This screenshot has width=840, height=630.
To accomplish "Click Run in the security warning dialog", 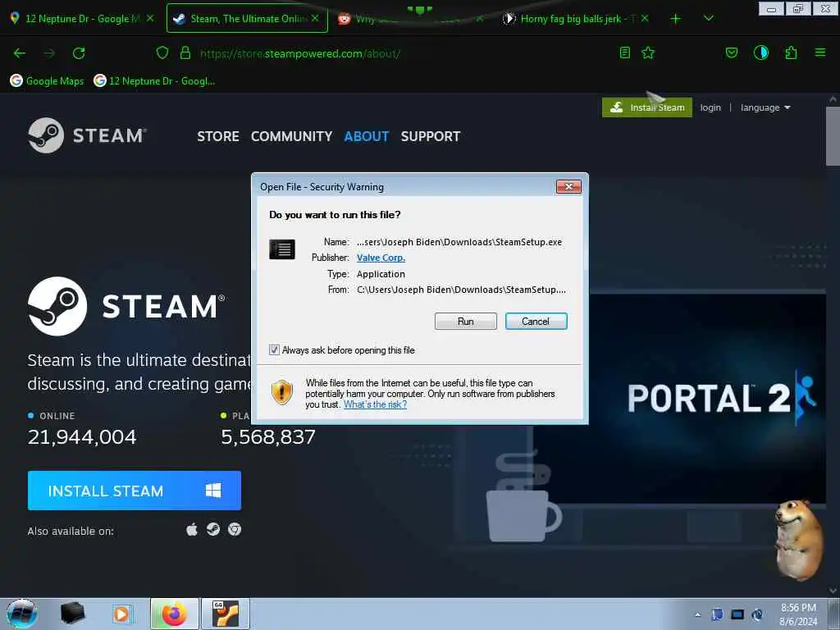I will point(466,322).
